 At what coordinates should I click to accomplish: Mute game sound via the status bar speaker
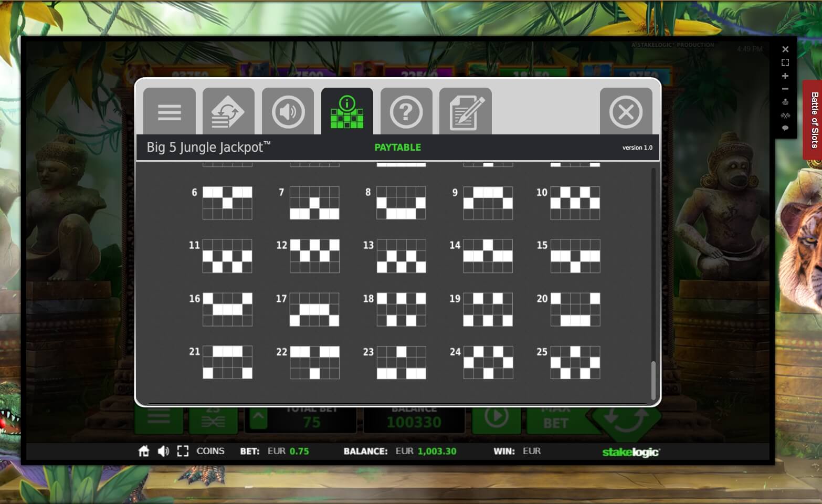click(x=163, y=450)
